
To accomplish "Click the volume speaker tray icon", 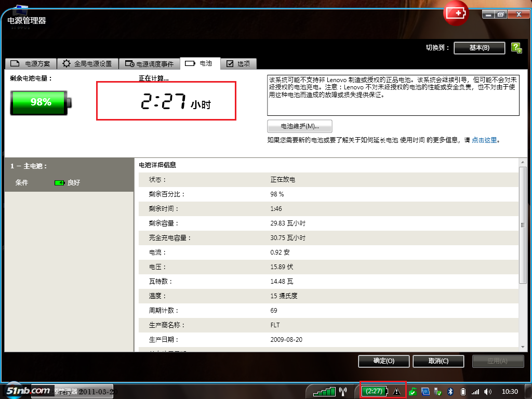I will pyautogui.click(x=487, y=391).
